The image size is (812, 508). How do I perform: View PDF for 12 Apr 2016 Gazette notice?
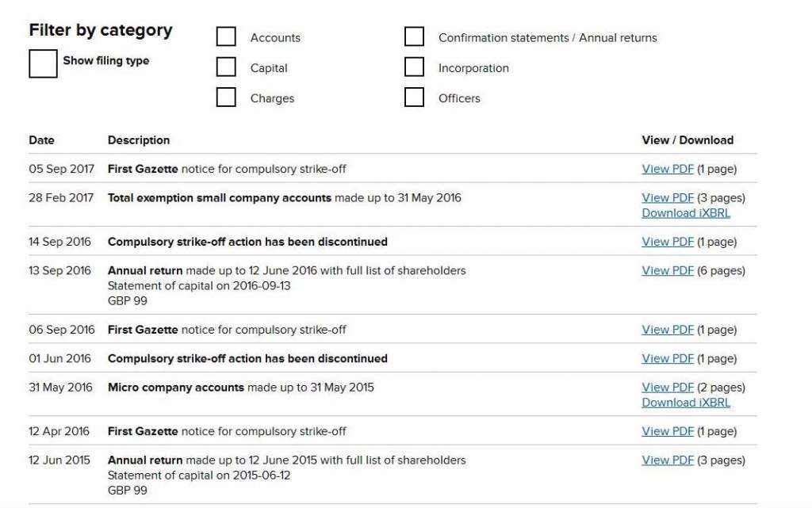[668, 431]
